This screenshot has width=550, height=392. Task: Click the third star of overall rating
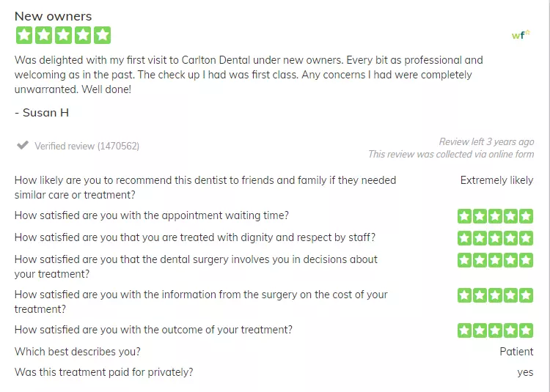click(x=64, y=35)
